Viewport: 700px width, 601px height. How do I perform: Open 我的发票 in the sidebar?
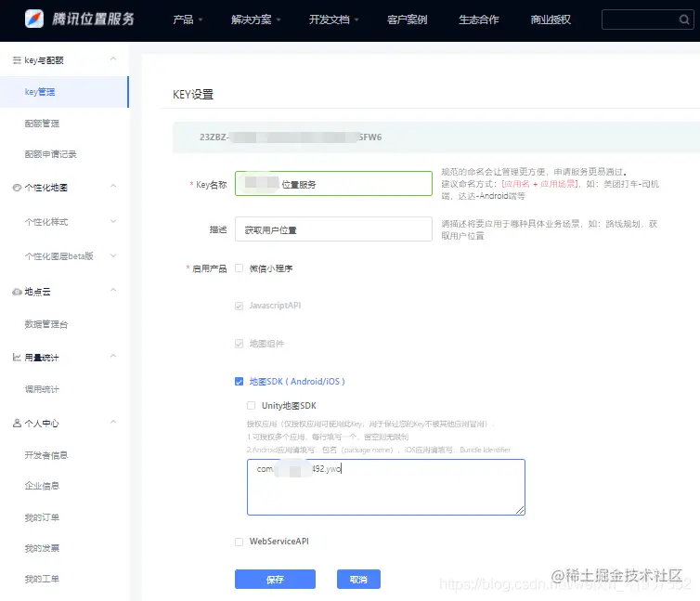pyautogui.click(x=42, y=548)
